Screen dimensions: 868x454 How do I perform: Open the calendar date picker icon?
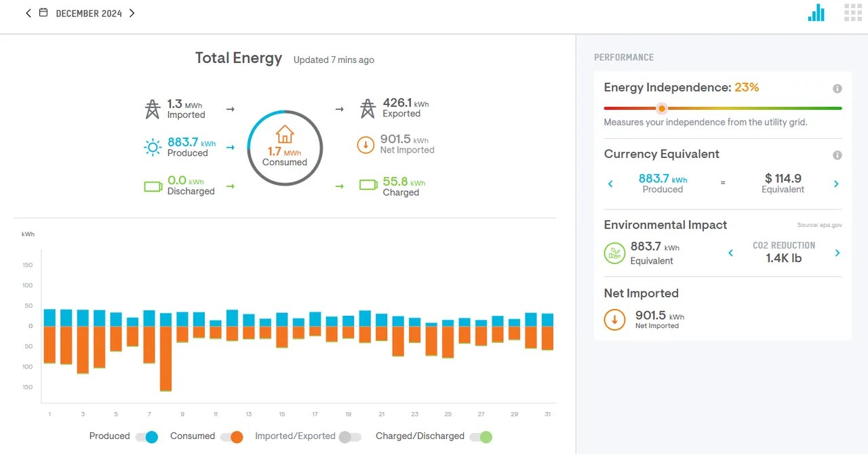point(43,13)
